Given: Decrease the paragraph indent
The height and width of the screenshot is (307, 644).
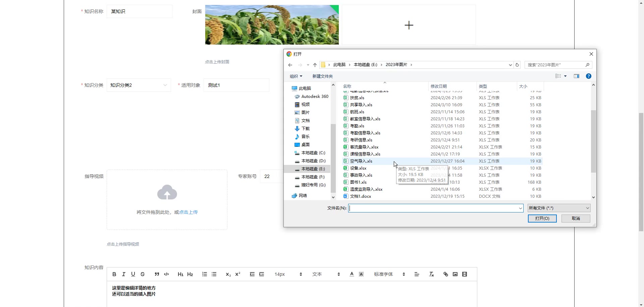Looking at the screenshot, I should point(252,274).
